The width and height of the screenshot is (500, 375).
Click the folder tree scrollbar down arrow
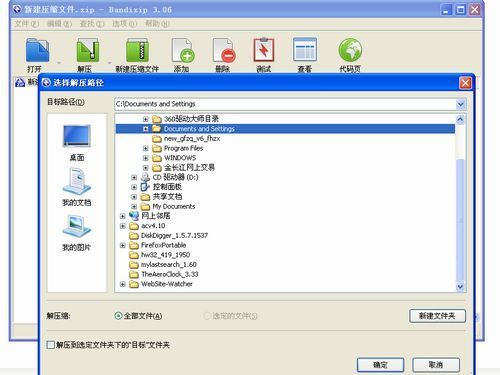point(460,286)
